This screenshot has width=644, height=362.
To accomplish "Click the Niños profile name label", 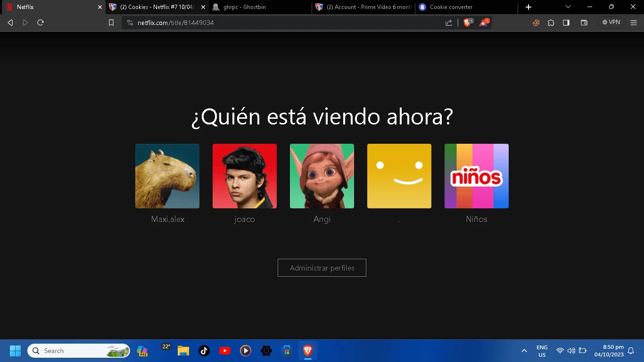I will [477, 219].
